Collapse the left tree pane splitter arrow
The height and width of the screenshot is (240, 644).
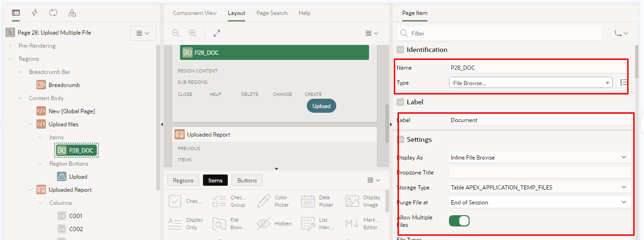(x=161, y=124)
